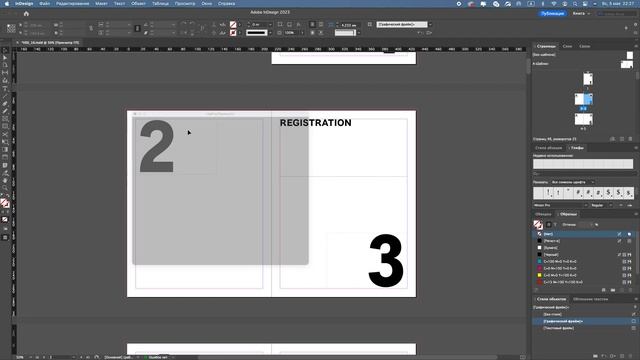Click the delete page trash icon
The width and height of the screenshot is (640, 360).
(x=631, y=139)
